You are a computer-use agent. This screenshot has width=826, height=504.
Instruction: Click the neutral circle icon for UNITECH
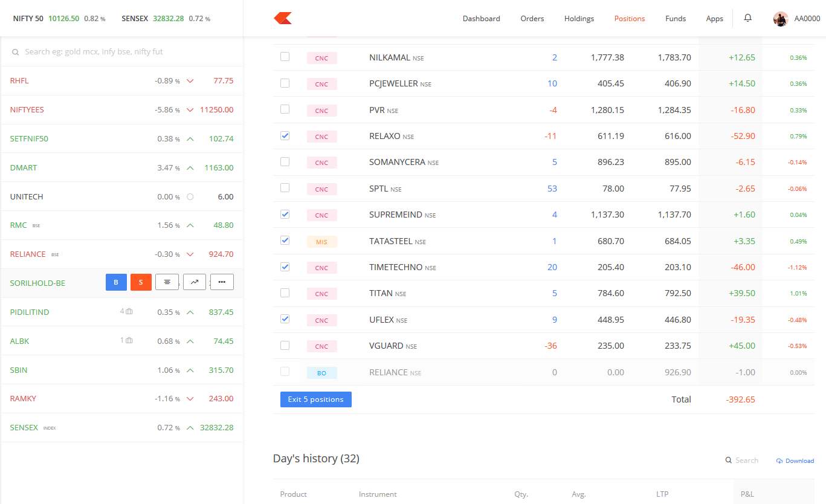point(190,197)
